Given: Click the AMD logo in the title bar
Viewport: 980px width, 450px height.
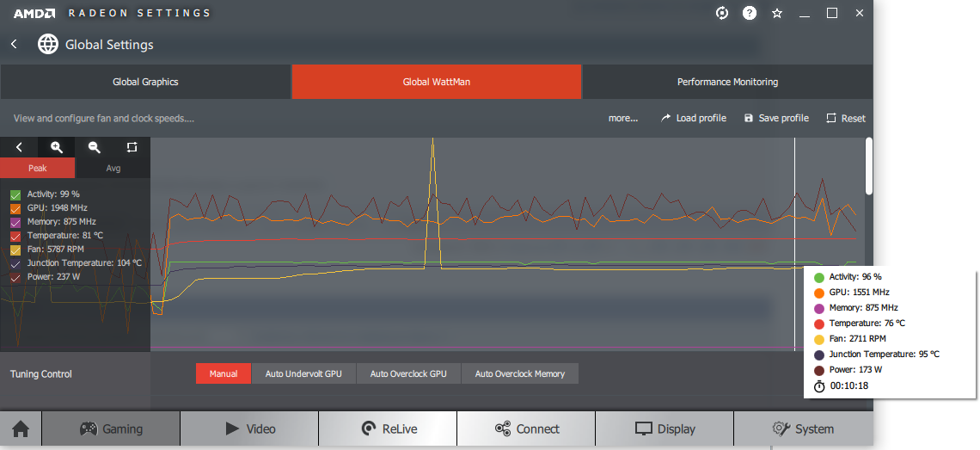Looking at the screenshot, I should pyautogui.click(x=34, y=13).
